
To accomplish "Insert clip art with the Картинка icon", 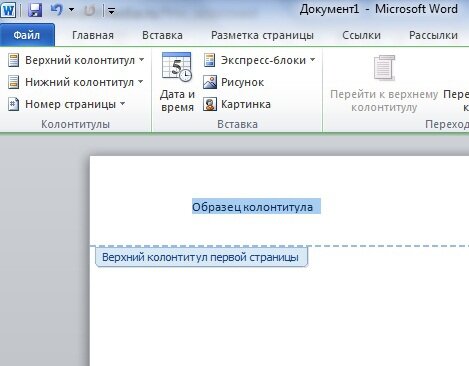I will [237, 104].
